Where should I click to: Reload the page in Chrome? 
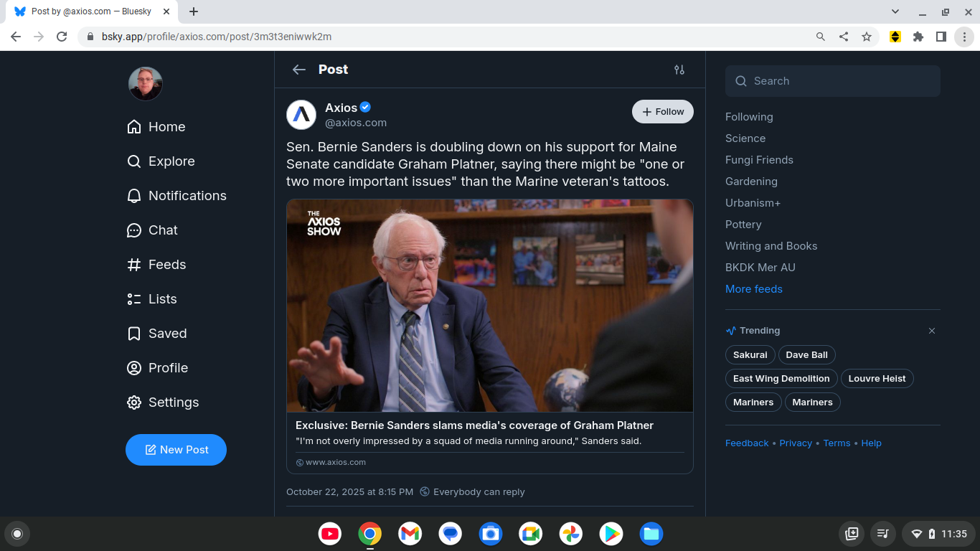(x=62, y=37)
